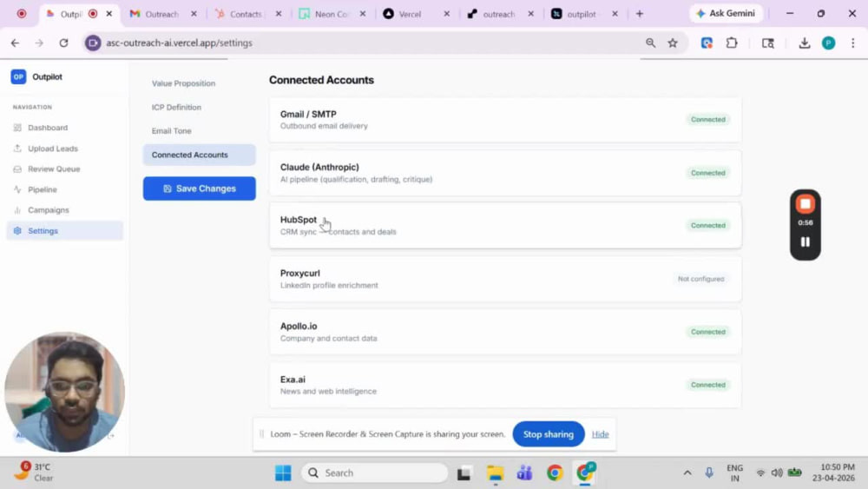Go to Upload Leads page
868x489 pixels.
tap(64, 149)
